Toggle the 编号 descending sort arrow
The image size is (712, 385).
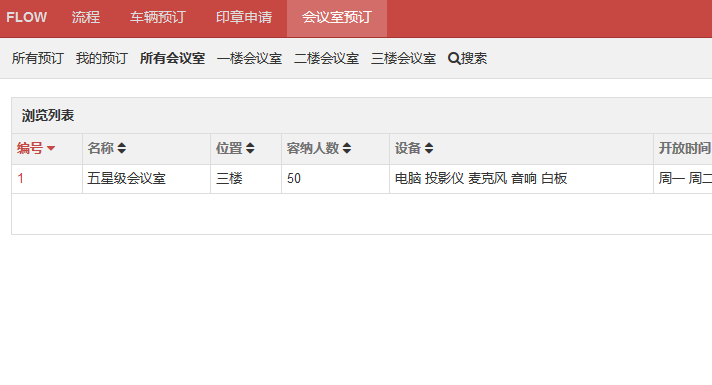(x=51, y=148)
